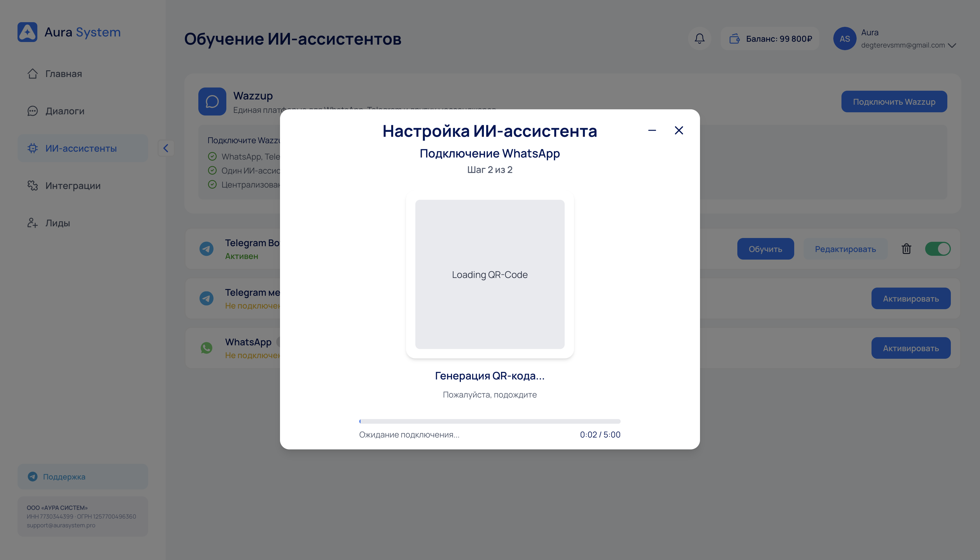Click the AS user avatar
Viewport: 980px width, 560px height.
click(844, 38)
